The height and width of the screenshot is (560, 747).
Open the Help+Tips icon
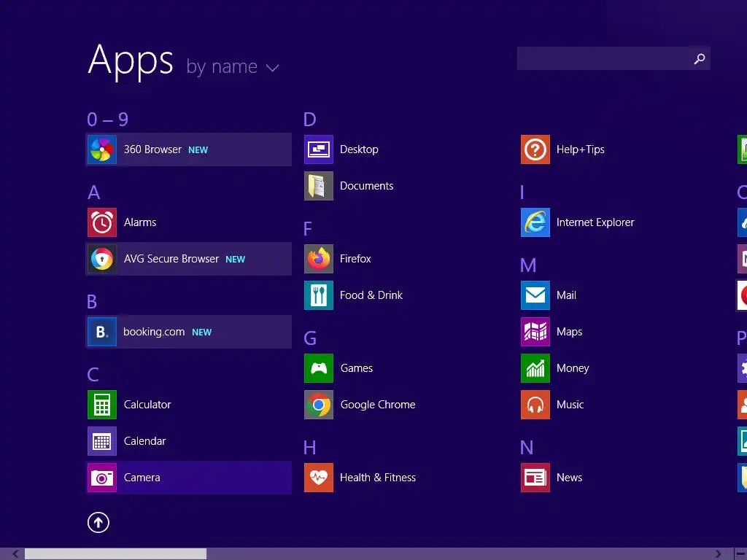[535, 149]
